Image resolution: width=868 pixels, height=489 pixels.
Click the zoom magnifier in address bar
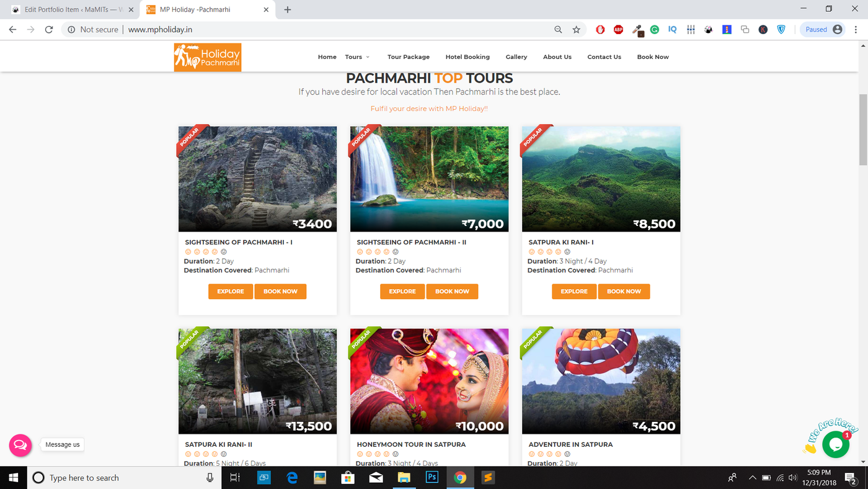pyautogui.click(x=558, y=29)
